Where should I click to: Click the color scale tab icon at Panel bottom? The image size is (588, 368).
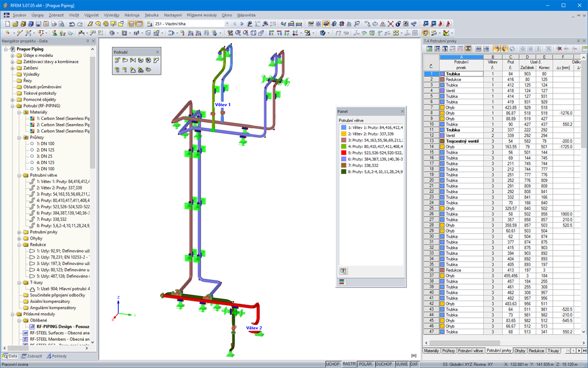[341, 282]
